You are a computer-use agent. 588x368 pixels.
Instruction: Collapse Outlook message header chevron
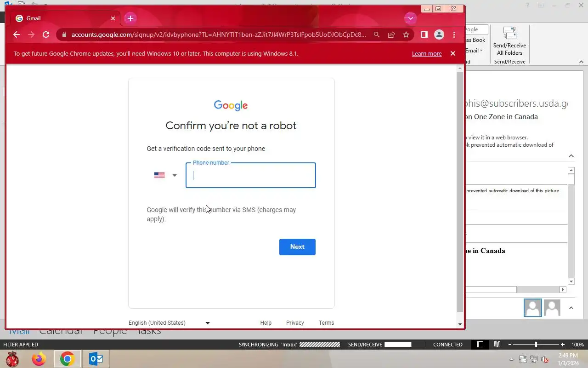pyautogui.click(x=571, y=156)
